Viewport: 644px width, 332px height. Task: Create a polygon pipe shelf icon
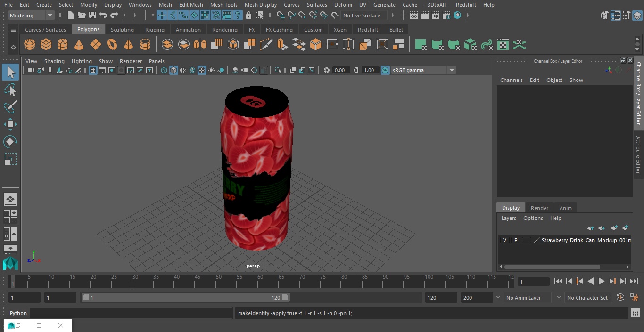[x=145, y=45]
